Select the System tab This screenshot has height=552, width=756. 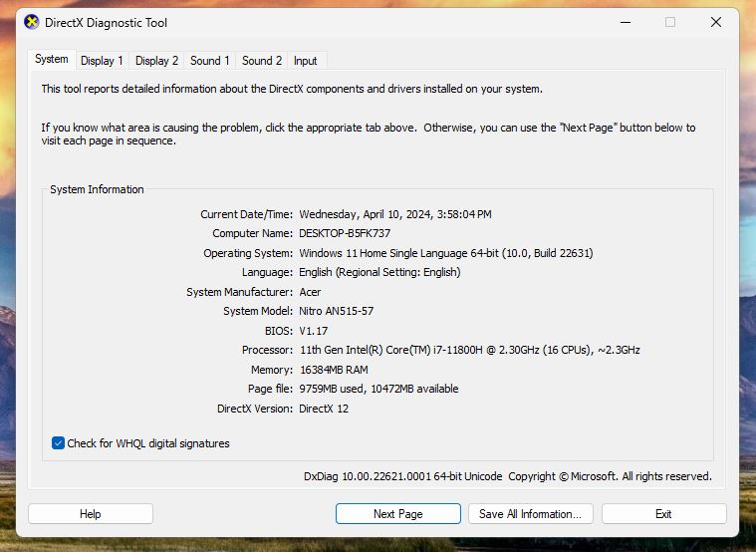point(52,60)
